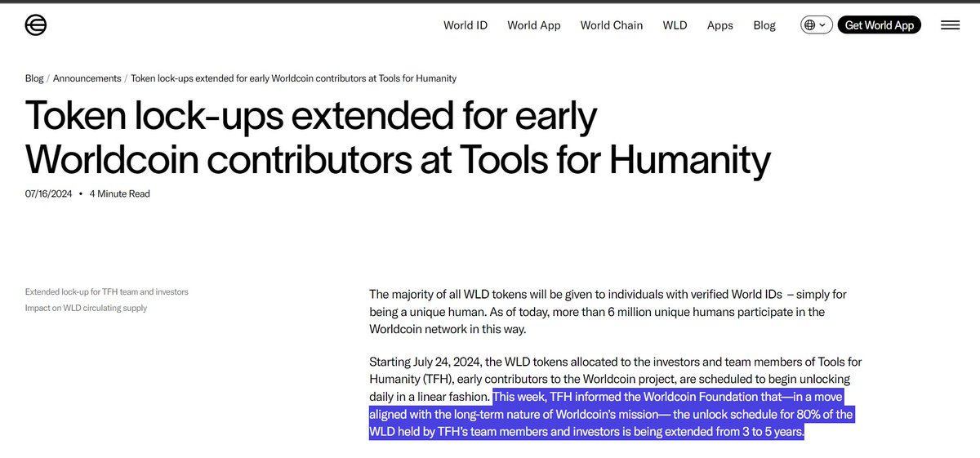Jump to Extended lock-up for TFH section

[107, 291]
